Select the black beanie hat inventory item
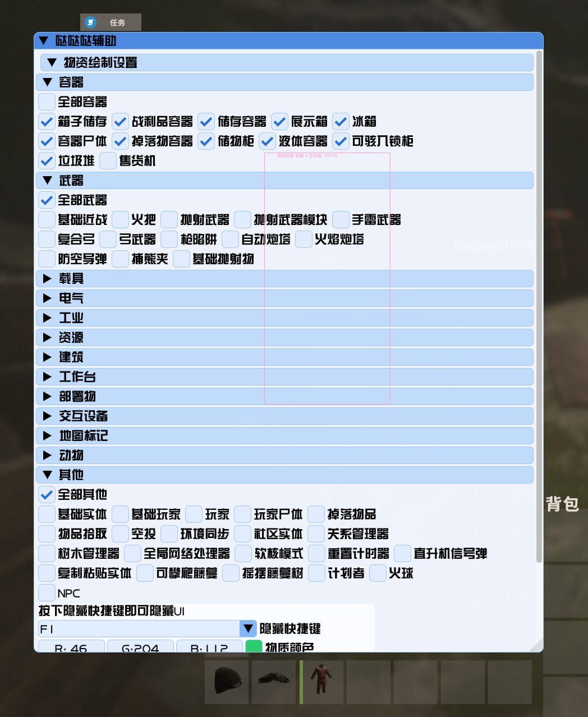 tap(227, 682)
